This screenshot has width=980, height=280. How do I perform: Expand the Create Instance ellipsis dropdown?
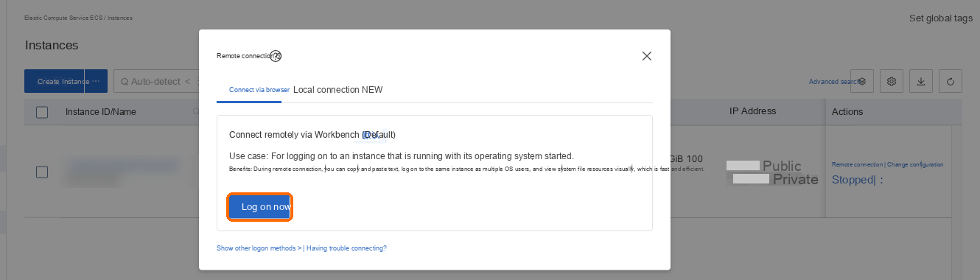(x=96, y=81)
